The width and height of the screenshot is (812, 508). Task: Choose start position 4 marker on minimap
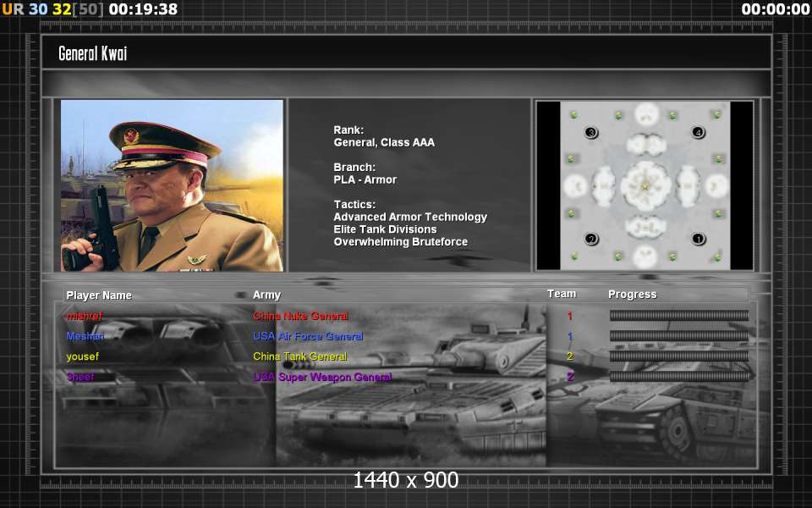[698, 133]
